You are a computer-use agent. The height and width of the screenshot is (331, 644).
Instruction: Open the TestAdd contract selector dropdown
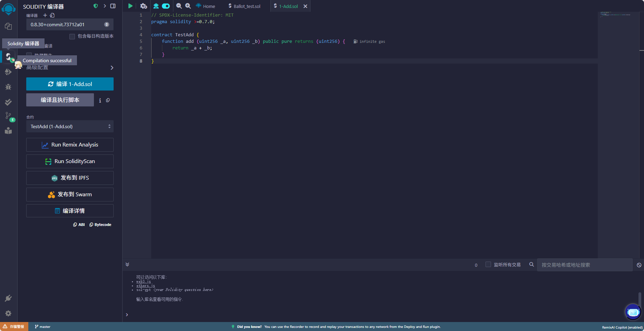[x=70, y=126]
